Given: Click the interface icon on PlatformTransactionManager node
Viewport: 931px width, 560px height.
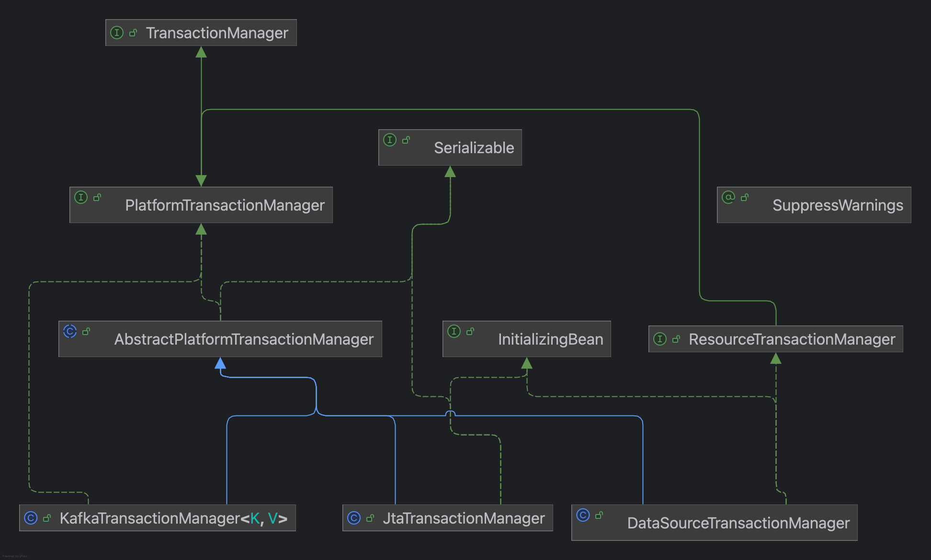Looking at the screenshot, I should (81, 197).
